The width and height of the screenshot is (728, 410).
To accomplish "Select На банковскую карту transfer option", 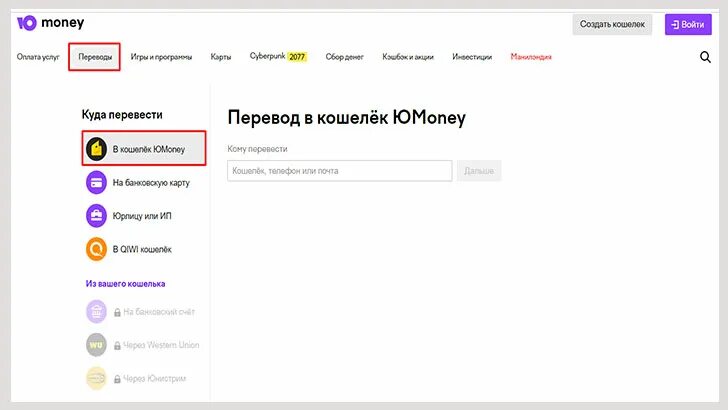I will 138,182.
